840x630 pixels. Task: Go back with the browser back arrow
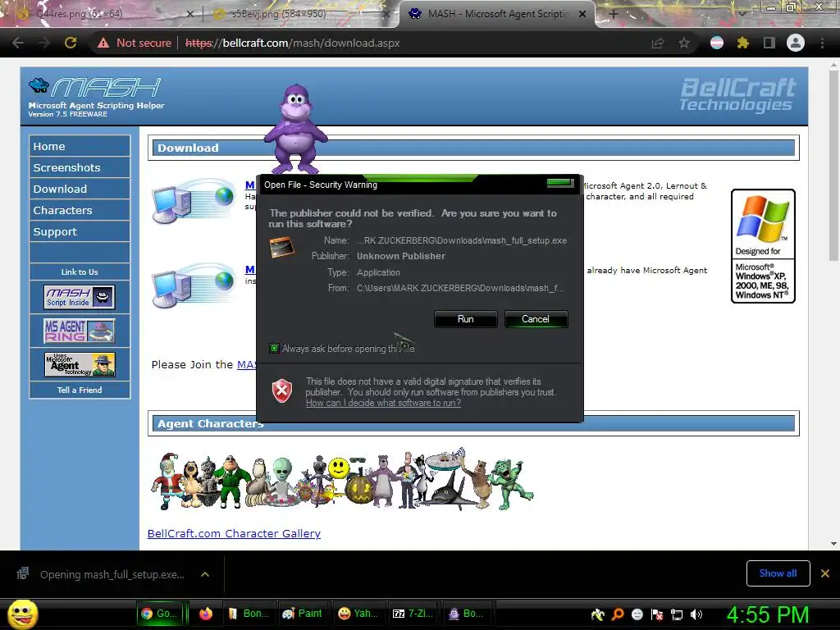18,43
